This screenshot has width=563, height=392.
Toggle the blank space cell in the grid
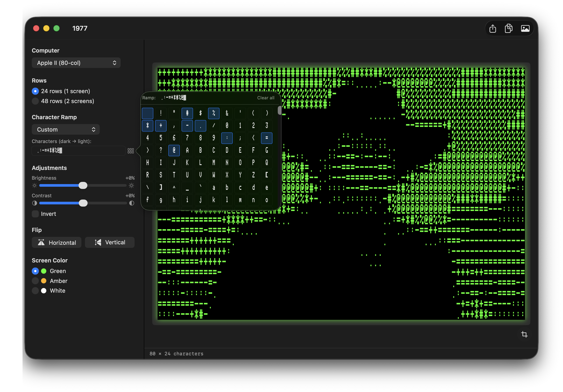tap(147, 113)
